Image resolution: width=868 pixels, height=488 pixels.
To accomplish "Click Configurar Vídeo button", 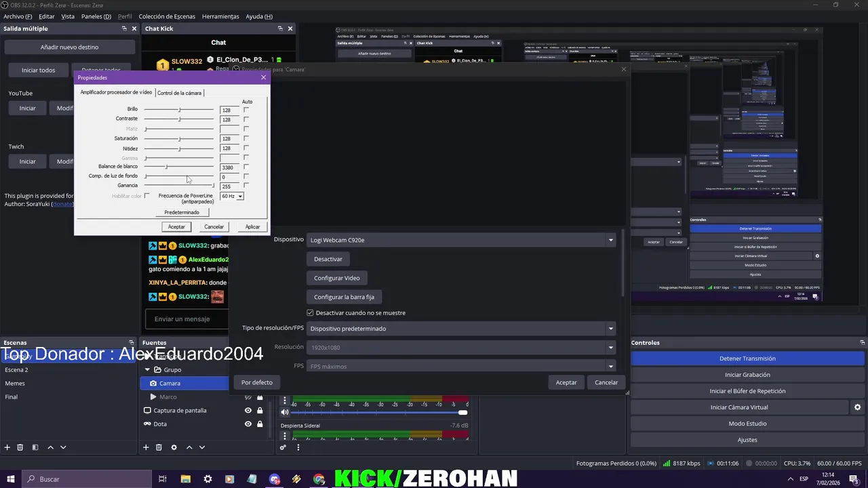I will coord(337,278).
